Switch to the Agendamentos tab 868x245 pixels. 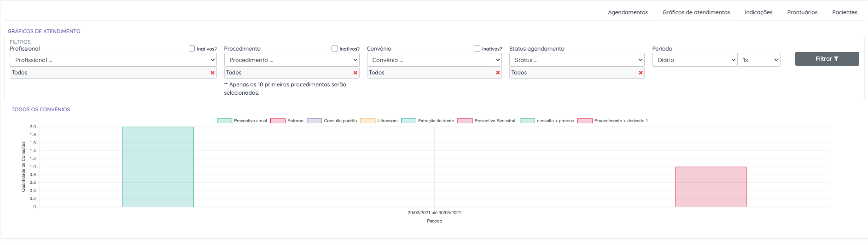point(628,12)
